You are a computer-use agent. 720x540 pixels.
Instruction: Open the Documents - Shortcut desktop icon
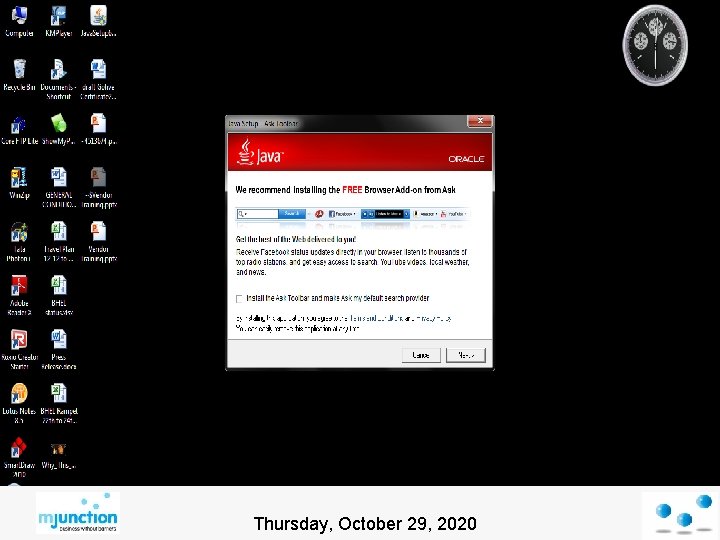pos(58,79)
